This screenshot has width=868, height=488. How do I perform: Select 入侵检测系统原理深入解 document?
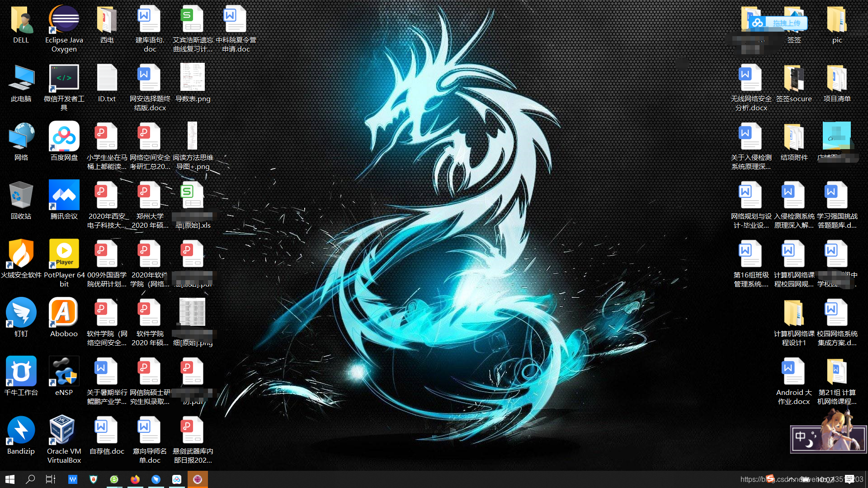click(794, 205)
